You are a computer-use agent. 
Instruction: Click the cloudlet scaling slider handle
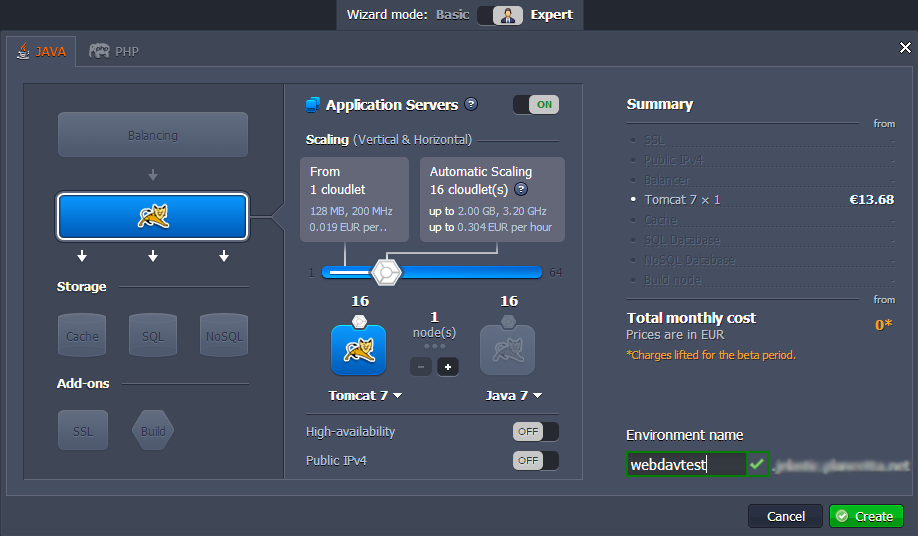386,272
